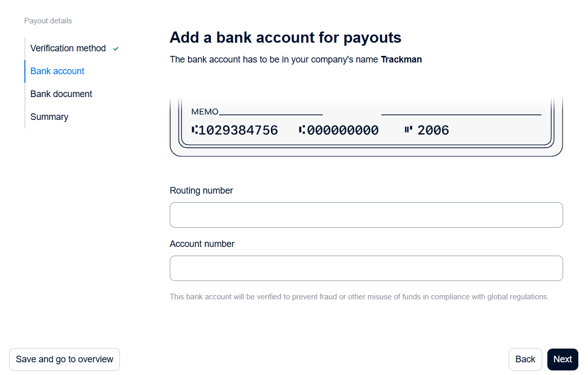Click the Account number field label
The image size is (588, 375).
(x=202, y=244)
